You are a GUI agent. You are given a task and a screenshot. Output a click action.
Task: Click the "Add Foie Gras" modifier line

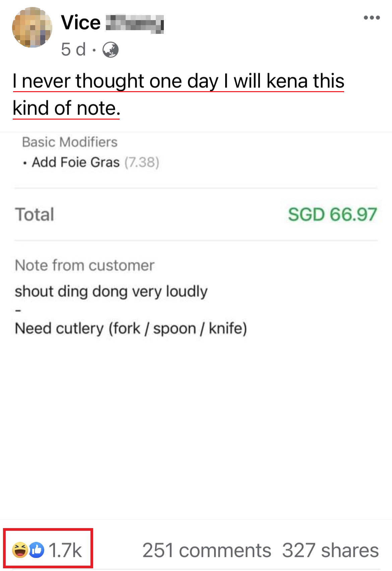tap(76, 163)
